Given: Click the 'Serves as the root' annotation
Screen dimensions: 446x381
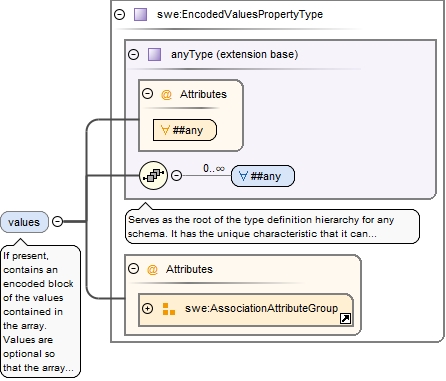Looking at the screenshot, I should 272,227.
